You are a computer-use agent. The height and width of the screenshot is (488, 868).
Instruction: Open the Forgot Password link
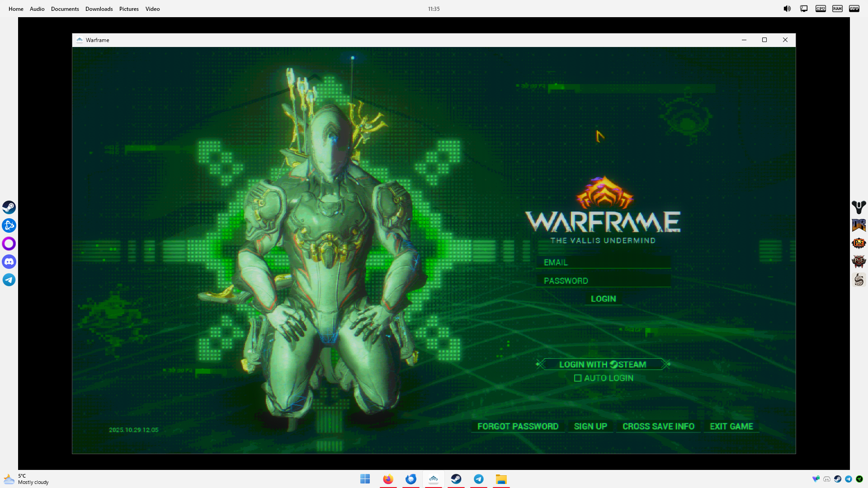[x=518, y=426]
